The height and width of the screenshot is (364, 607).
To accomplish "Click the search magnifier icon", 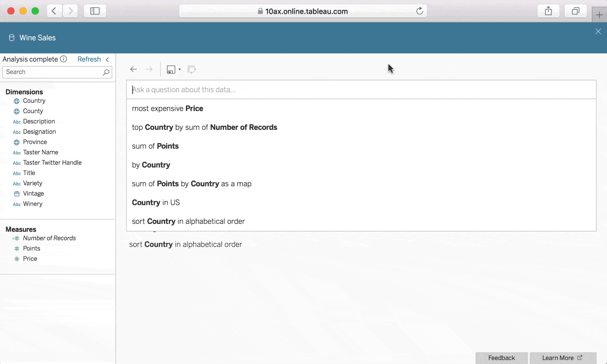I will point(106,72).
